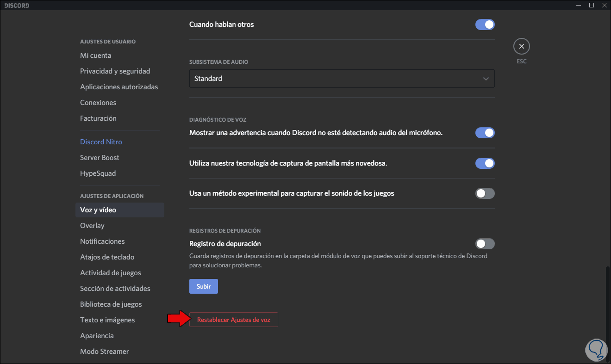The image size is (611, 364).
Task: Minimize the Discord window
Action: (578, 5)
